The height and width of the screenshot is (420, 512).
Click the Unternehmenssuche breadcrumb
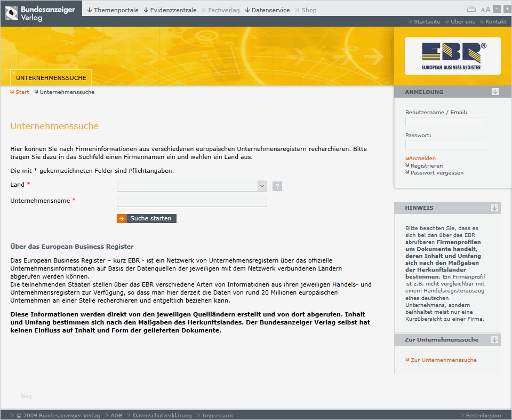(65, 92)
